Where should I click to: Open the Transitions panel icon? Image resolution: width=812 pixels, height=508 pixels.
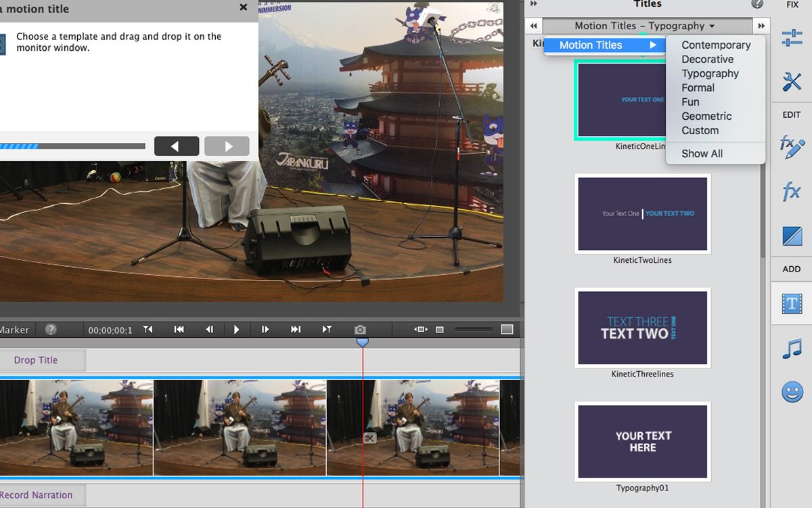[791, 236]
